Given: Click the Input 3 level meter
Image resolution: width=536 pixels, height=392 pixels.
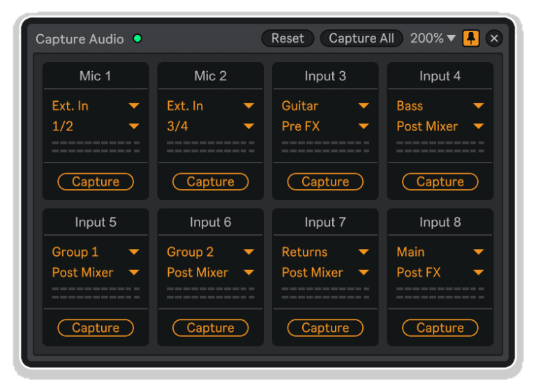Looking at the screenshot, I should 325,146.
